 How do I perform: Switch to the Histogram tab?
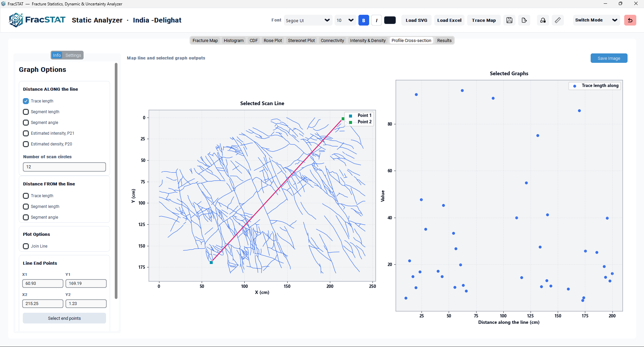click(234, 40)
